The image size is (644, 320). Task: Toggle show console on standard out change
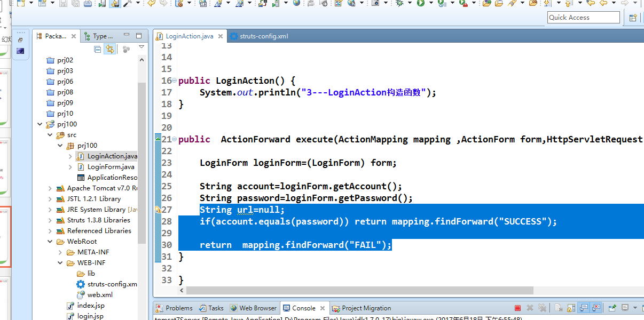584,308
